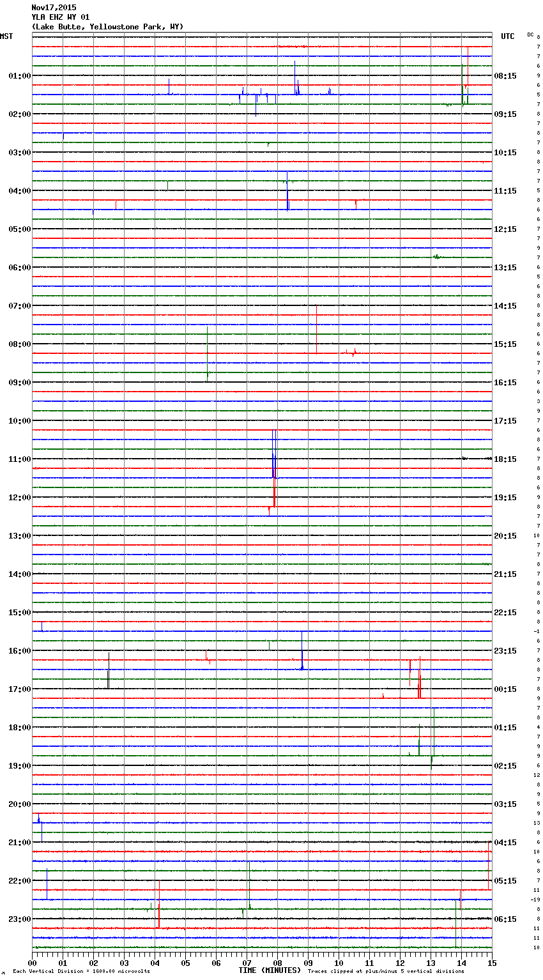The width and height of the screenshot is (543, 980).
Task: Click the 20:15 UTC time label
Action: pyautogui.click(x=505, y=536)
